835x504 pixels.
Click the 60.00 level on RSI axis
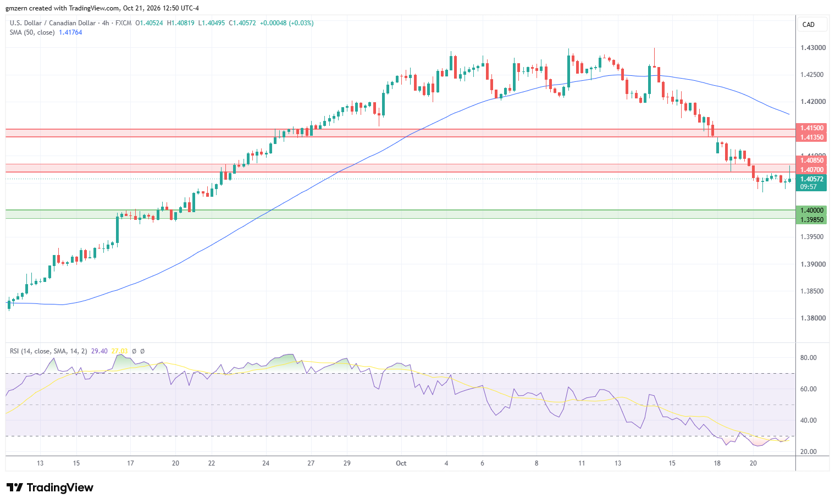point(808,389)
